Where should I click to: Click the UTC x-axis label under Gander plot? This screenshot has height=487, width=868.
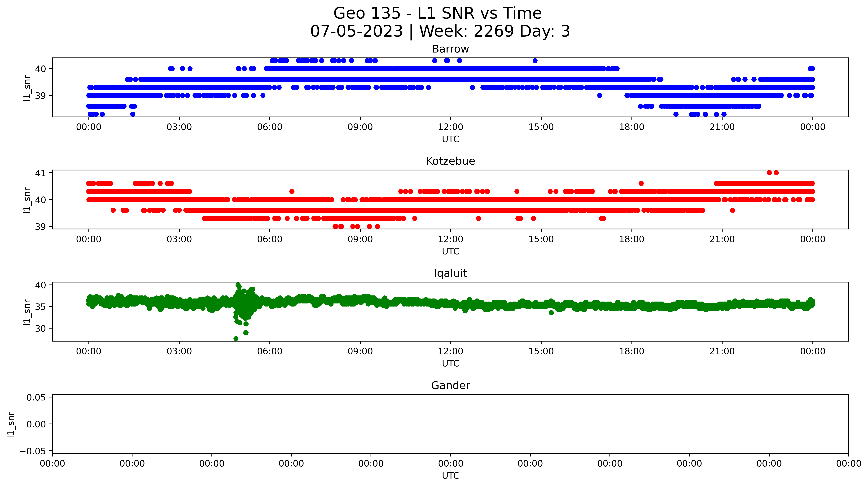(x=450, y=476)
